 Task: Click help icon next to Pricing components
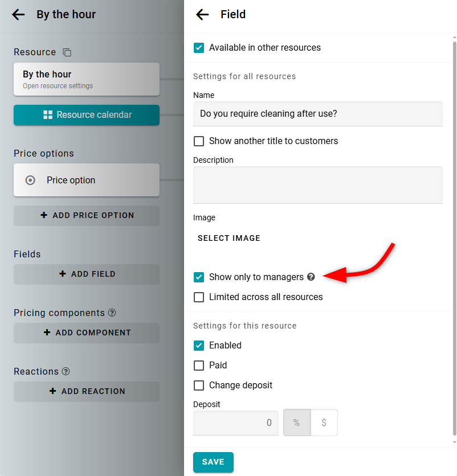112,313
